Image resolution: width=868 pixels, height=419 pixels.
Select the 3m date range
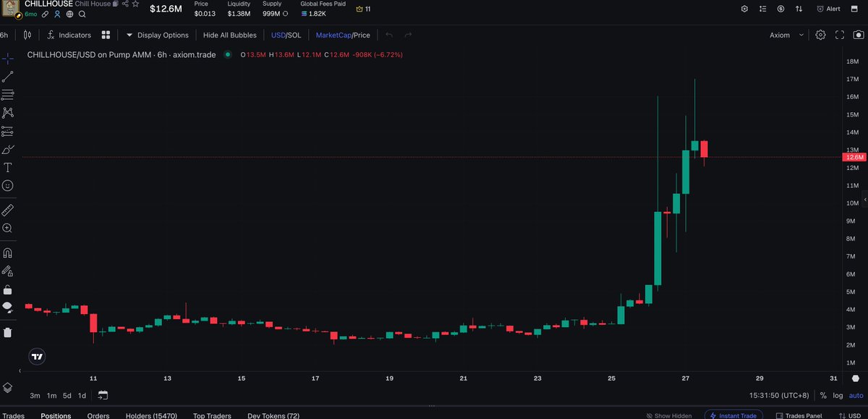click(35, 396)
